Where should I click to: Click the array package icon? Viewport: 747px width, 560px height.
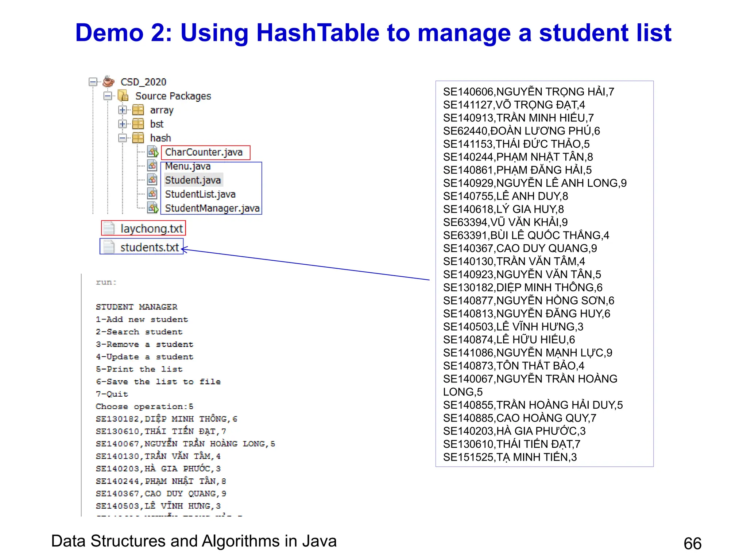pos(138,110)
